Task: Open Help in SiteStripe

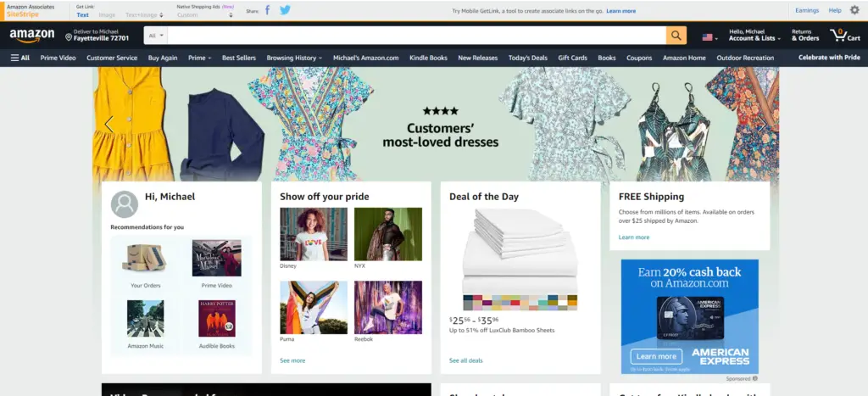Action: click(835, 10)
